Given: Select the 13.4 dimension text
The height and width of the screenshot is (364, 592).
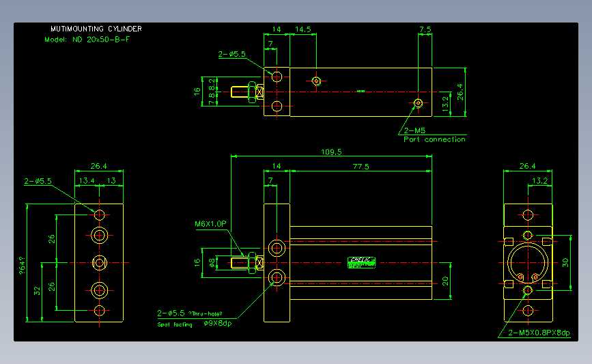Looking at the screenshot, I should coord(87,181).
